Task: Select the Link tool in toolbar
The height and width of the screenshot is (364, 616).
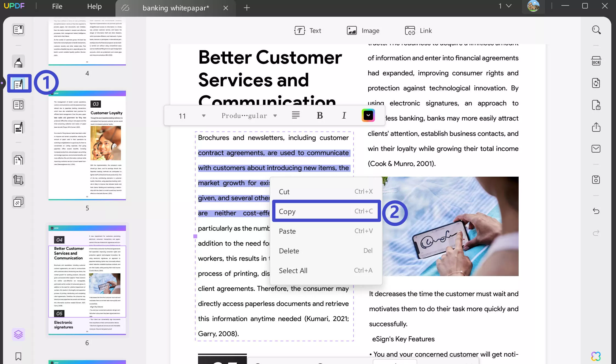Action: point(418,30)
